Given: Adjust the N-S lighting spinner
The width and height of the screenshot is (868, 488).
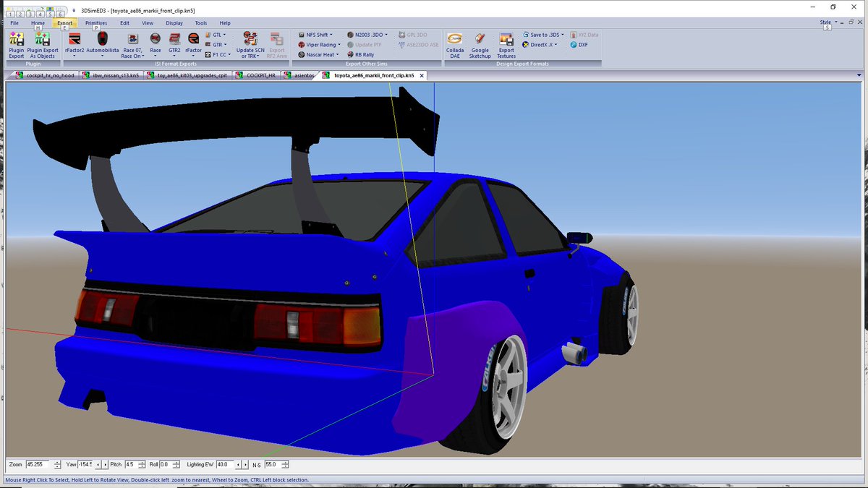Looking at the screenshot, I should click(x=284, y=464).
